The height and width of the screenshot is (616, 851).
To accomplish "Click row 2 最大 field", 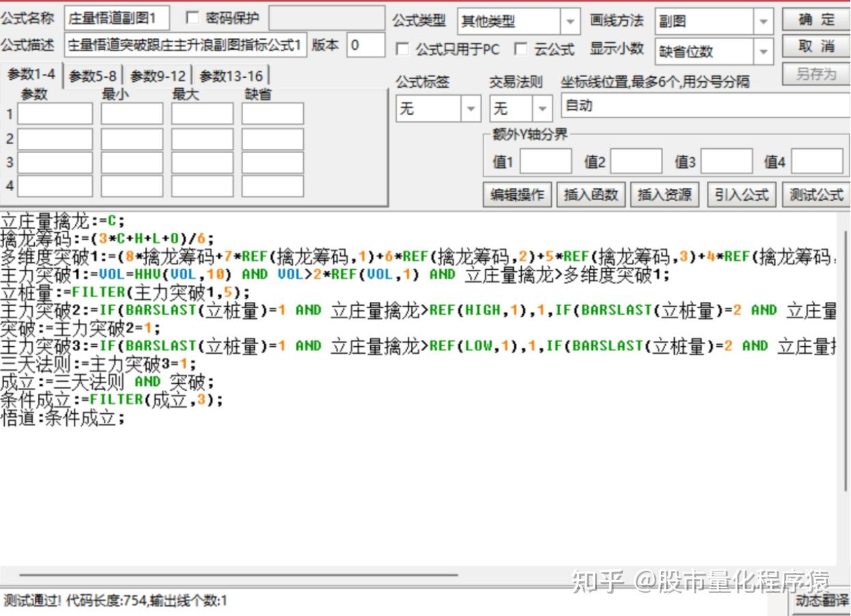I will [x=202, y=139].
